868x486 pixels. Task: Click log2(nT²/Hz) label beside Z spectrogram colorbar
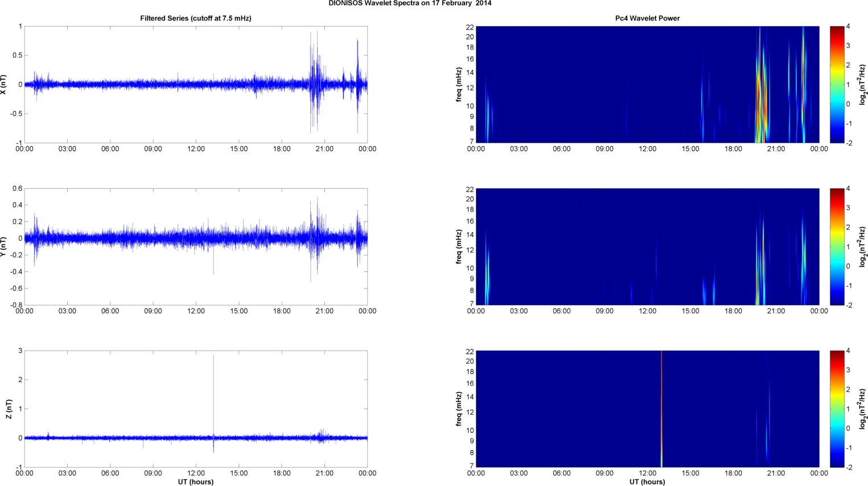tap(863, 409)
